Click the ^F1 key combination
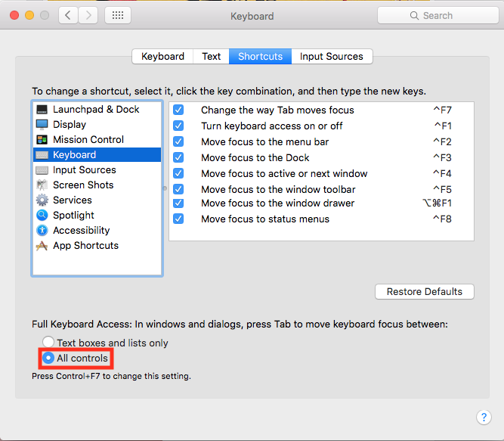The image size is (504, 441). click(443, 126)
